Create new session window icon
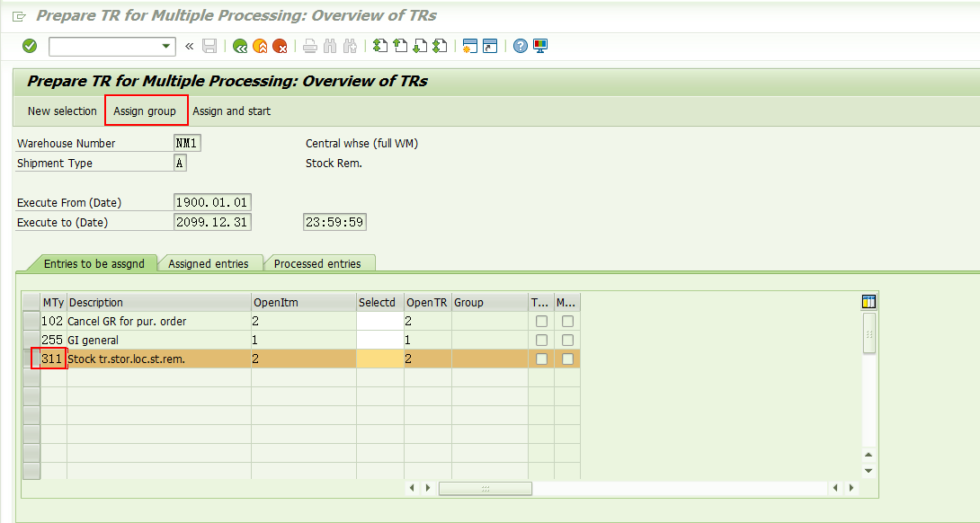 470,46
